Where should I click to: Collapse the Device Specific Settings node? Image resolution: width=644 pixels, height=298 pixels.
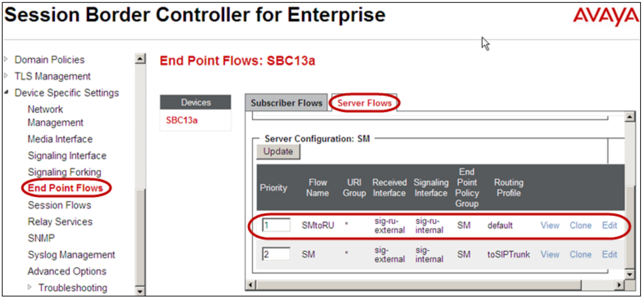point(6,93)
